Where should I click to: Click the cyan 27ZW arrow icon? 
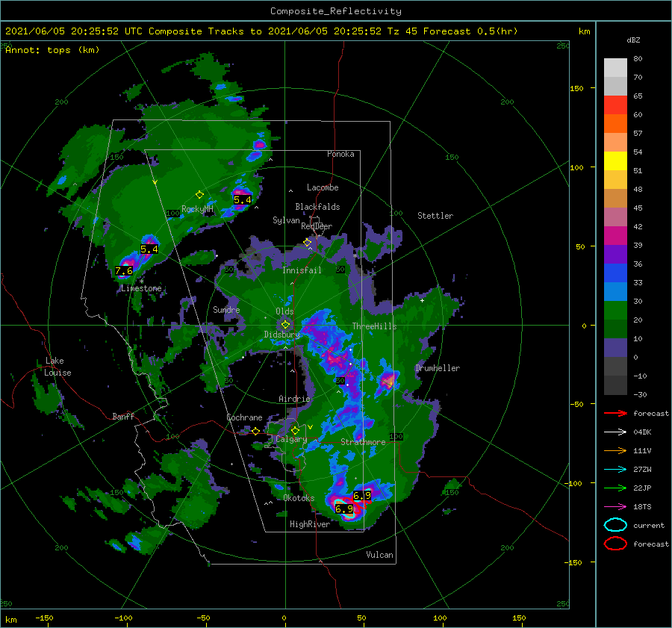point(615,470)
